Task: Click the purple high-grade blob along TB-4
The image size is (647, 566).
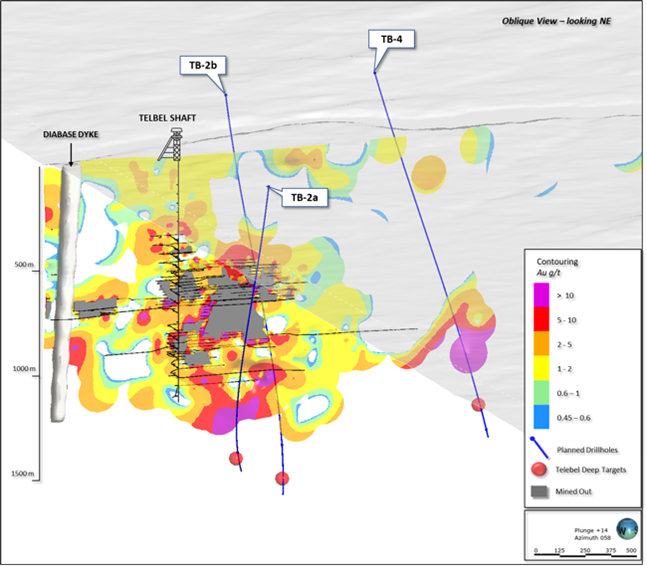Action: point(469,351)
